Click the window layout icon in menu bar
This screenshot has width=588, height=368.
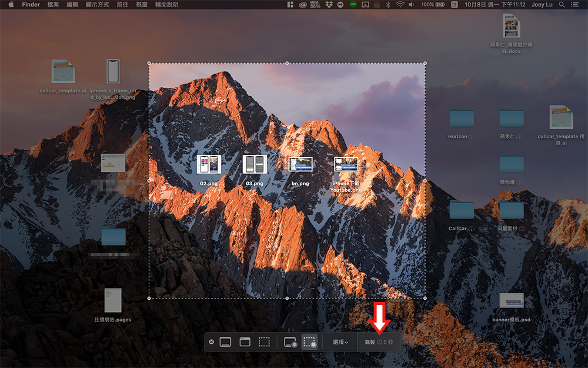click(x=290, y=5)
